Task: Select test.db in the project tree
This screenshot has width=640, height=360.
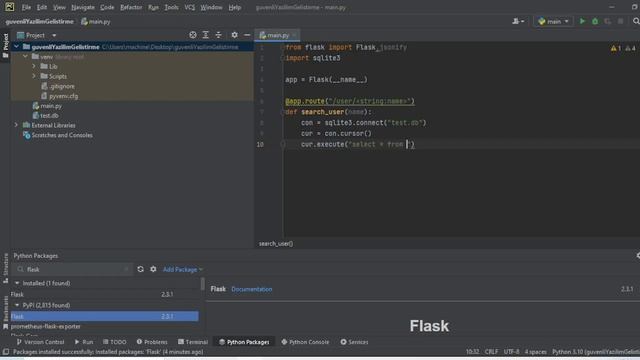Action: (x=49, y=116)
